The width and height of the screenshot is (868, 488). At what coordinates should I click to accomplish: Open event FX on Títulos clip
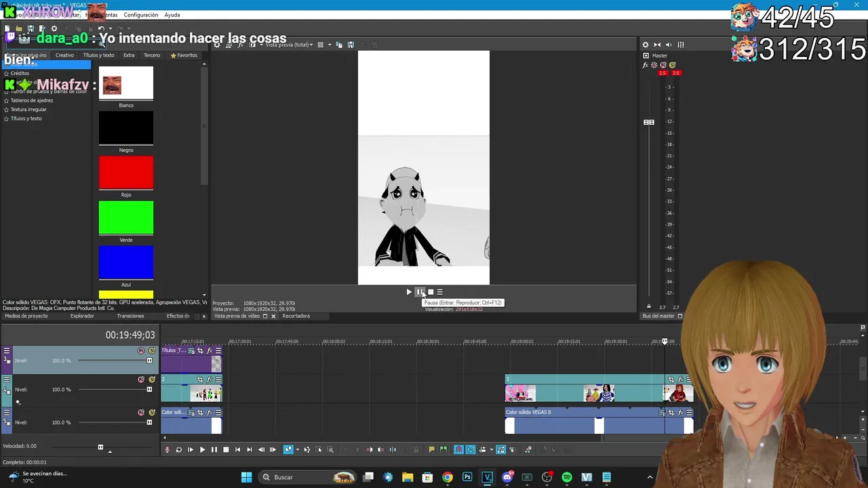[x=209, y=350]
